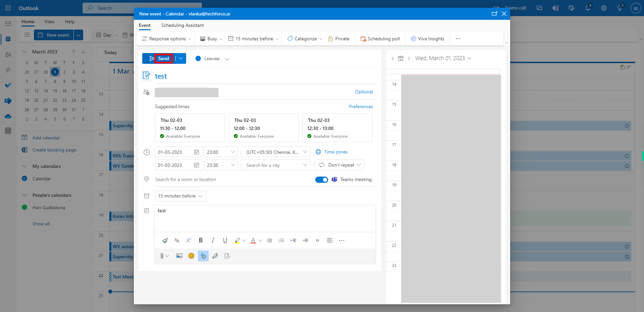
Task: Open end time 23:30 dropdown
Action: (x=221, y=165)
